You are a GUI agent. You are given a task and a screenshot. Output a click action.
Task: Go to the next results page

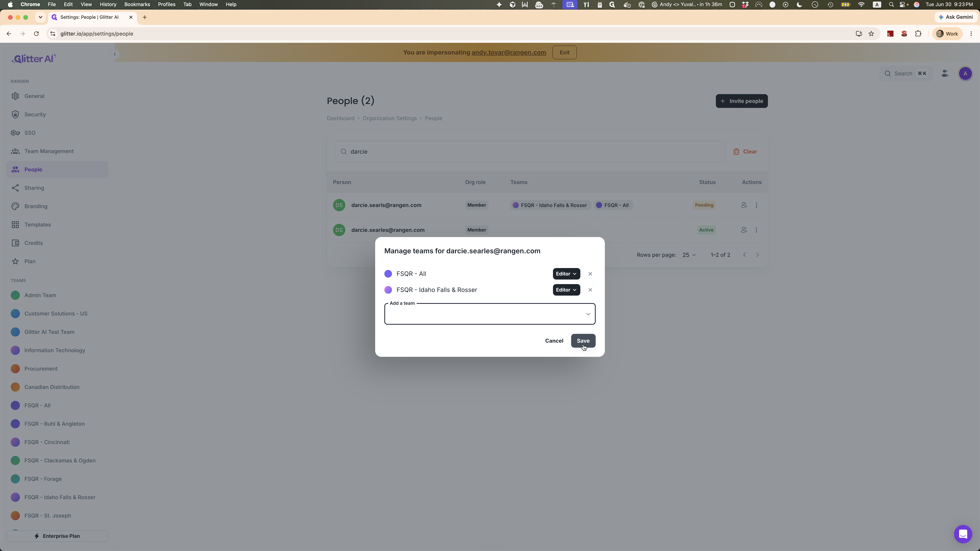pyautogui.click(x=757, y=255)
